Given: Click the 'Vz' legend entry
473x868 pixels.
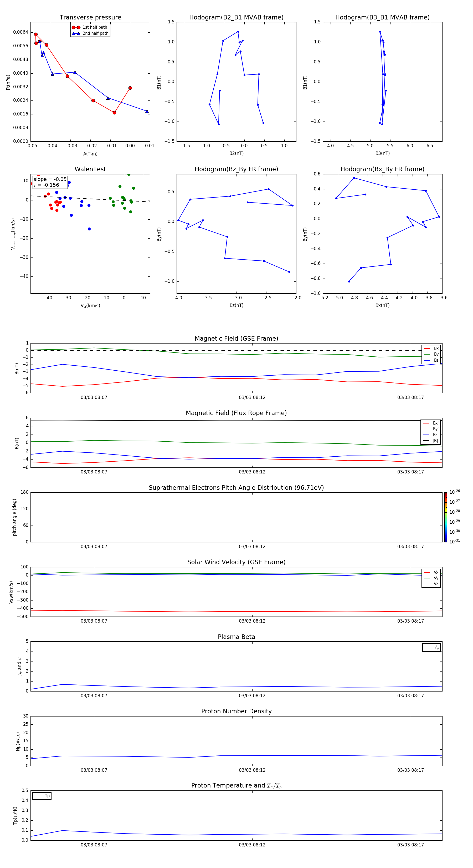Looking at the screenshot, I should coord(431,584).
